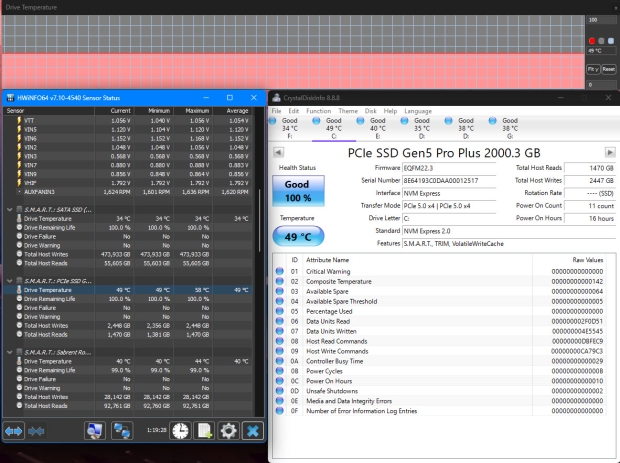
Task: Click the 49 °C temperature button in CrystalDiskInfo
Action: coord(298,236)
